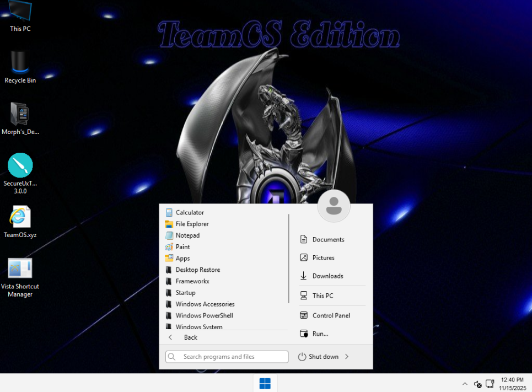Expand shut down options arrow
The width and height of the screenshot is (532, 392).
click(347, 357)
